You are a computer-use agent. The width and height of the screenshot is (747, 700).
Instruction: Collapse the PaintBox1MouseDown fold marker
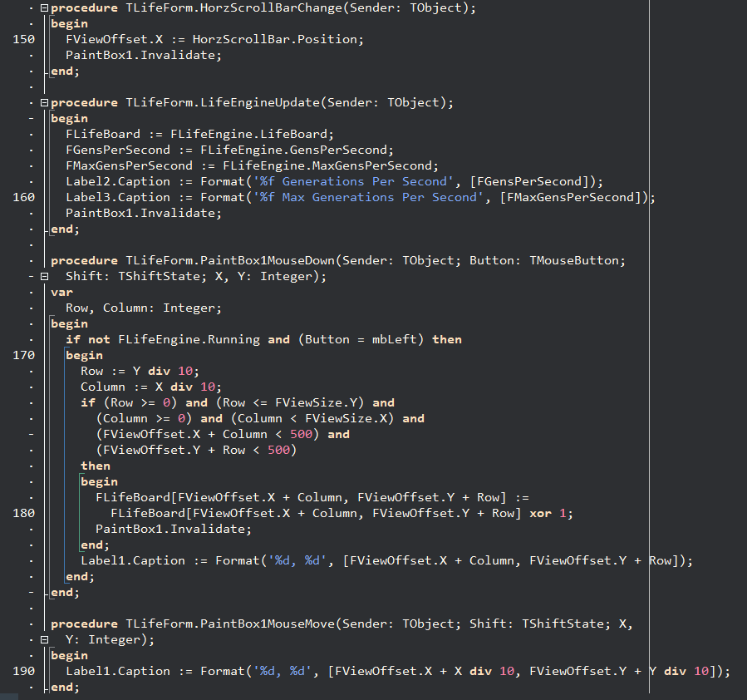tap(44, 276)
